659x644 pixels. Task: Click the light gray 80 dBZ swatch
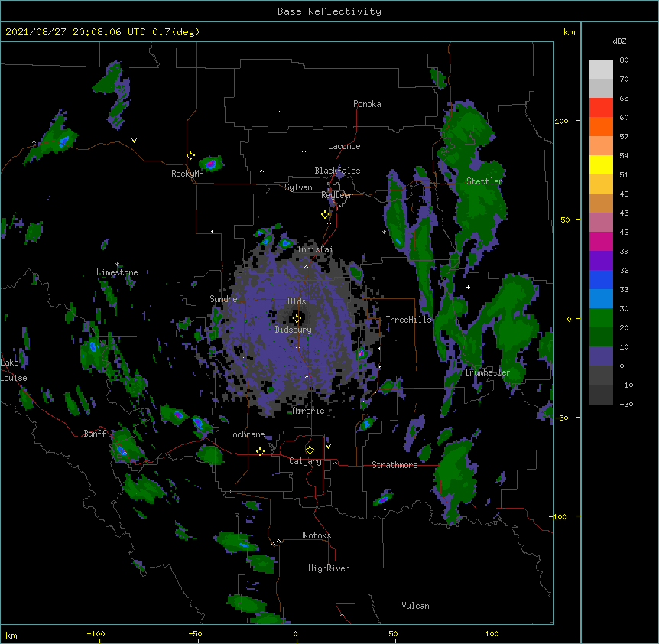(x=601, y=69)
